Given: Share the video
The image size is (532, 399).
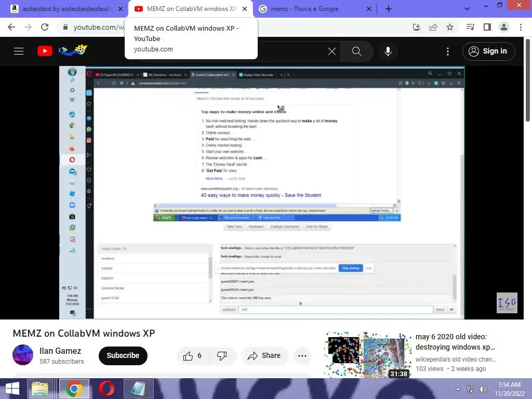Looking at the screenshot, I should (264, 355).
